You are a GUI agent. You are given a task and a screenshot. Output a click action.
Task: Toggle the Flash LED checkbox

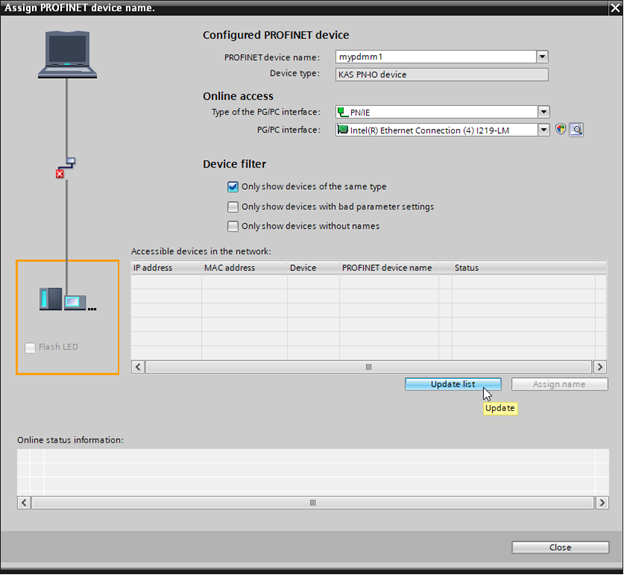pyautogui.click(x=30, y=347)
